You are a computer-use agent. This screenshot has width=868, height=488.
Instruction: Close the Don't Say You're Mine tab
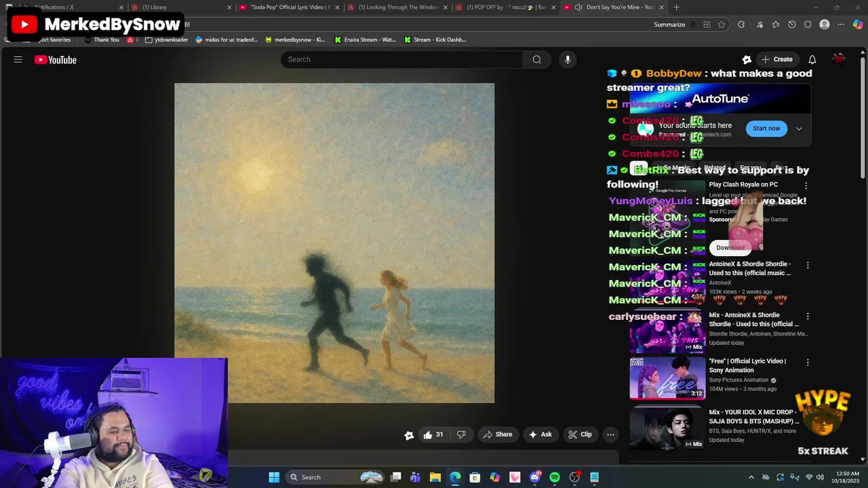[x=661, y=7]
